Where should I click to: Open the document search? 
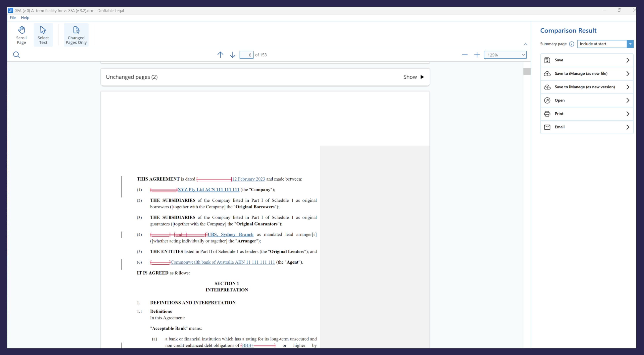coord(16,55)
